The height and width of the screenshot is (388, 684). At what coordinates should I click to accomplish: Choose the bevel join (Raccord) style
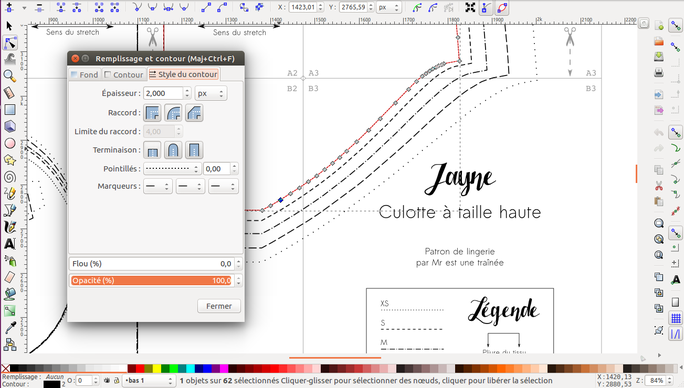pos(194,113)
